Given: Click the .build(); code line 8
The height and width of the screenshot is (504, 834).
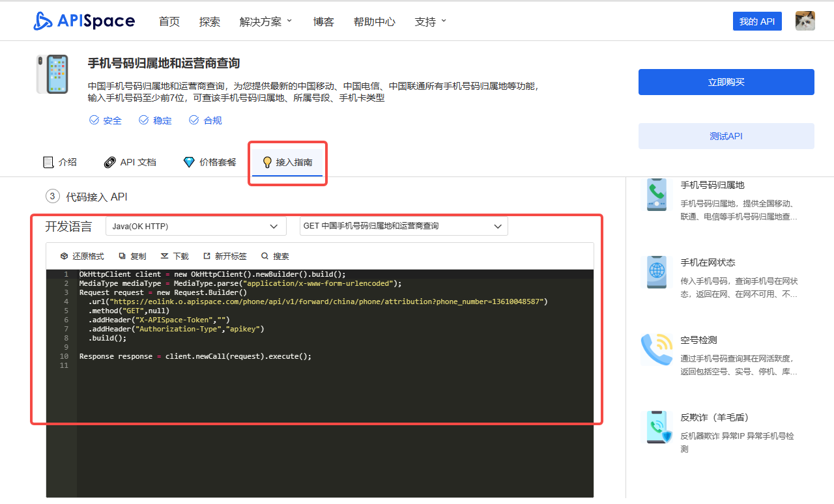Looking at the screenshot, I should (108, 338).
